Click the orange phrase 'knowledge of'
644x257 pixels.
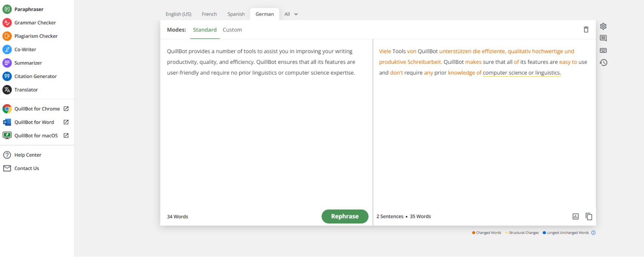[x=465, y=73]
